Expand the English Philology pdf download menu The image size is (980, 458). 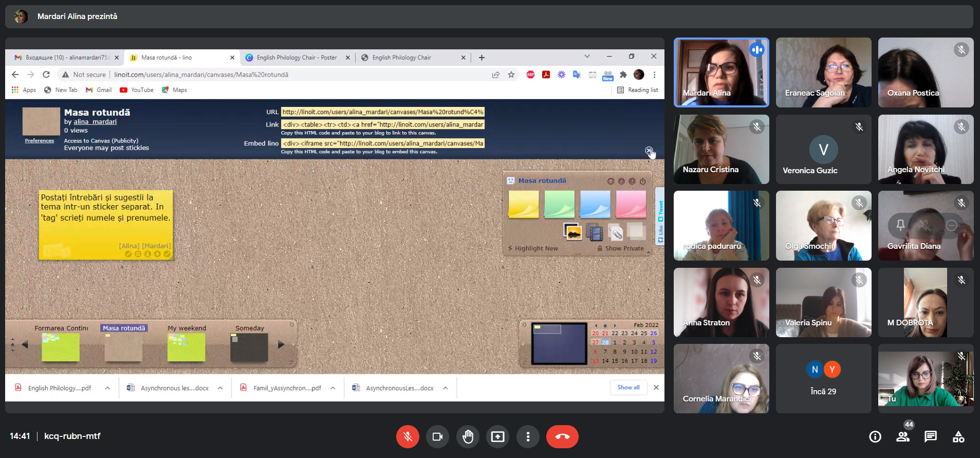107,388
